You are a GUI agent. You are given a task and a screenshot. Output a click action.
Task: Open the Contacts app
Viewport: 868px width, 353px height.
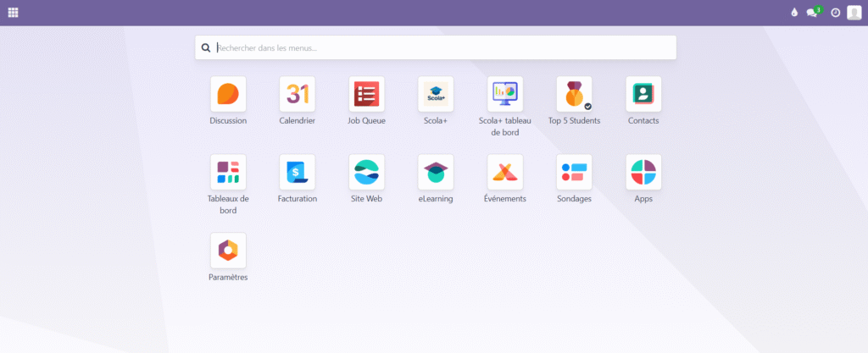(643, 94)
